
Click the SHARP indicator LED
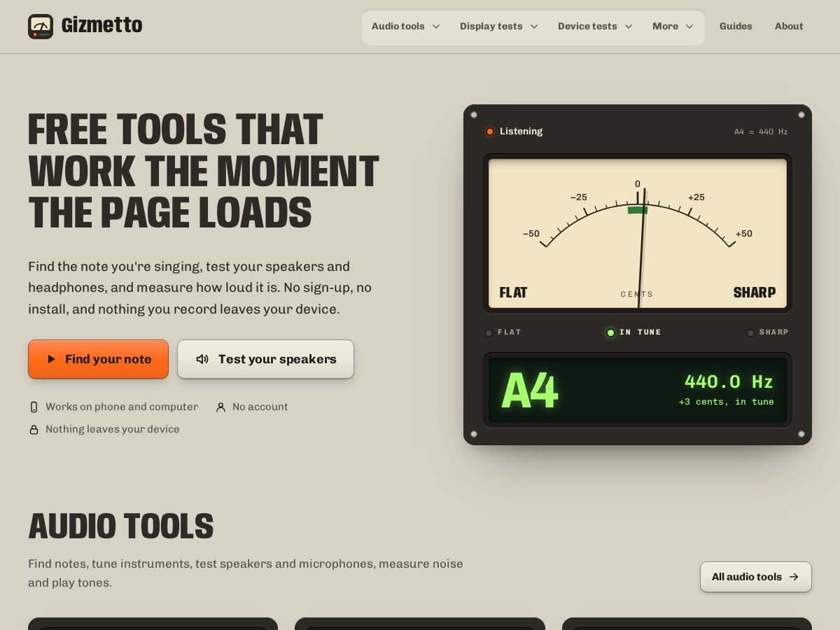pos(750,332)
